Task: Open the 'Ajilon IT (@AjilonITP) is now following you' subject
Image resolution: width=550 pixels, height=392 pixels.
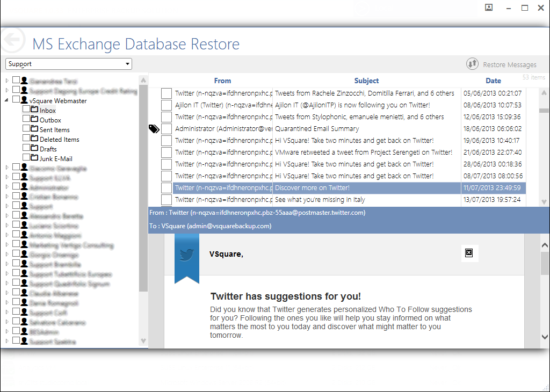Action: point(352,105)
